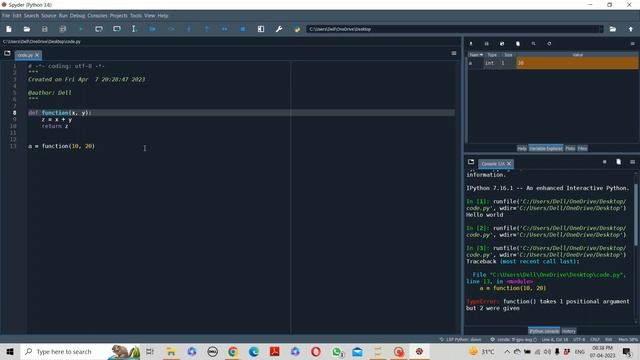
Task: Remove all variables icon
Action: click(518, 44)
